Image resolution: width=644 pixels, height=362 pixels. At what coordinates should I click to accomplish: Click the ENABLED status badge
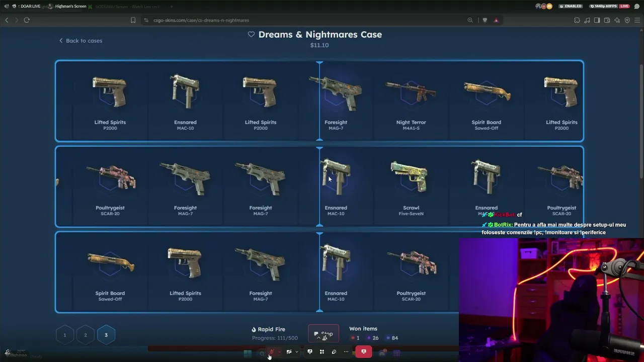pos(571,6)
